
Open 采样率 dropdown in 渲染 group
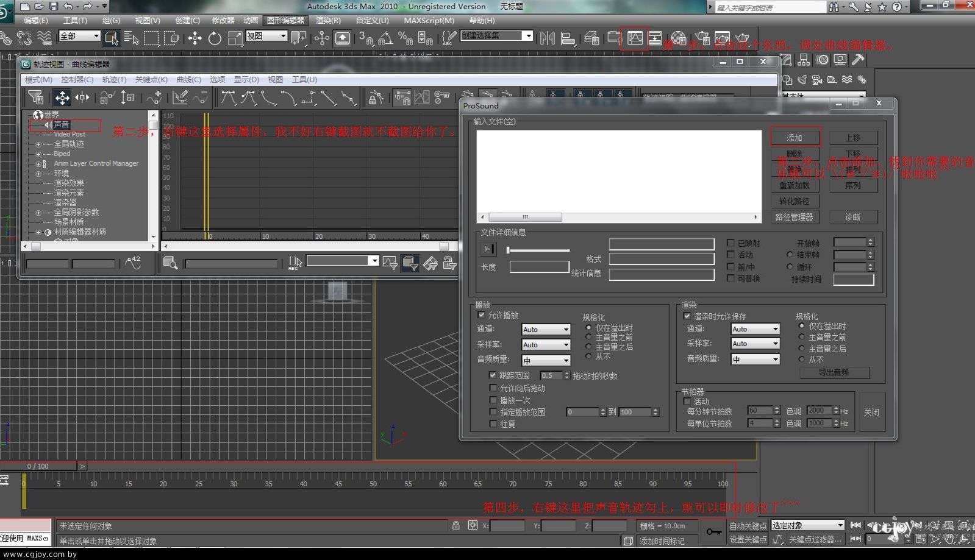pyautogui.click(x=755, y=344)
